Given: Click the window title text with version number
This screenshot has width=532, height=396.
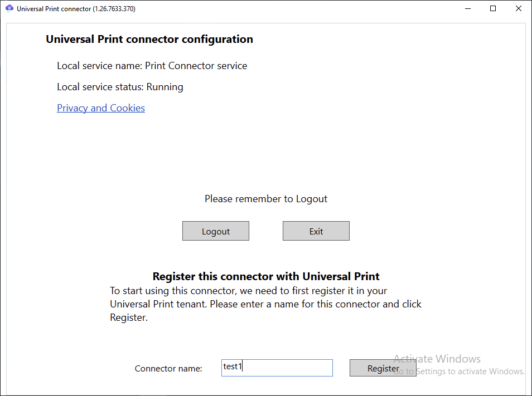Looking at the screenshot, I should [76, 9].
